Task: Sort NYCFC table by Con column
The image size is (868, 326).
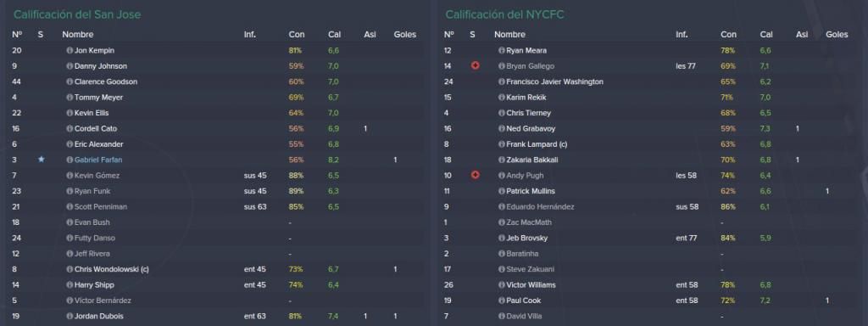Action: (728, 34)
